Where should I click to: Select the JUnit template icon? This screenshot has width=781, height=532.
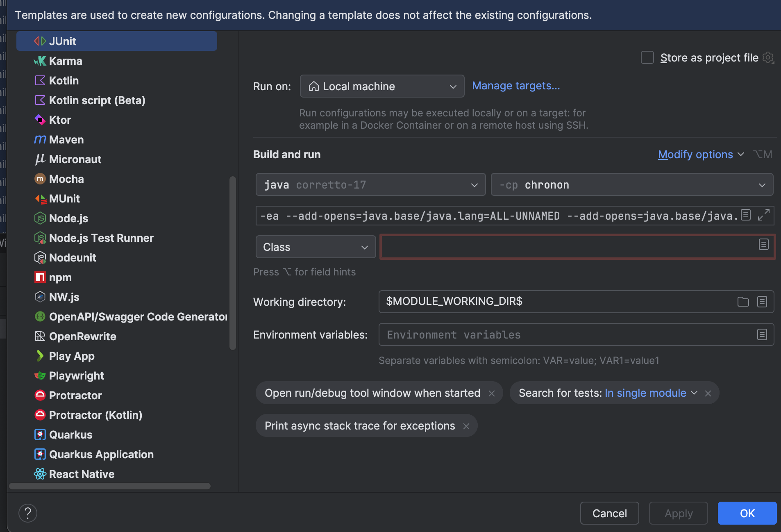tap(40, 41)
